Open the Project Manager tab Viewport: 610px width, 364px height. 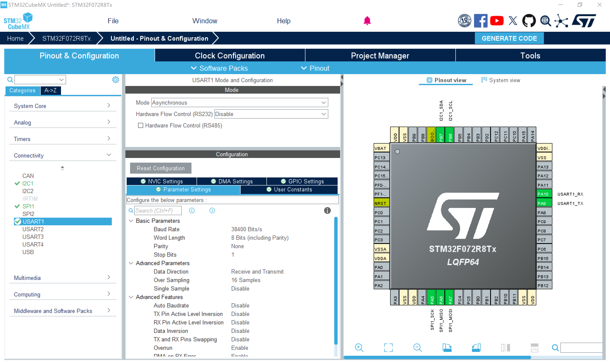(380, 55)
